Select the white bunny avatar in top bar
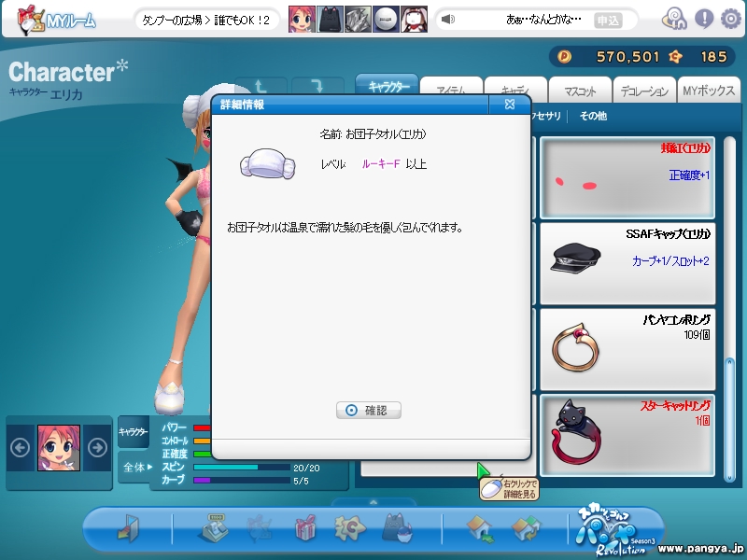 click(x=414, y=20)
